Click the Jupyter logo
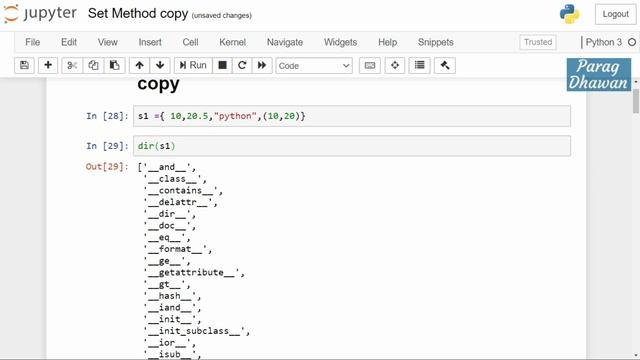The width and height of the screenshot is (640, 360). coord(40,13)
